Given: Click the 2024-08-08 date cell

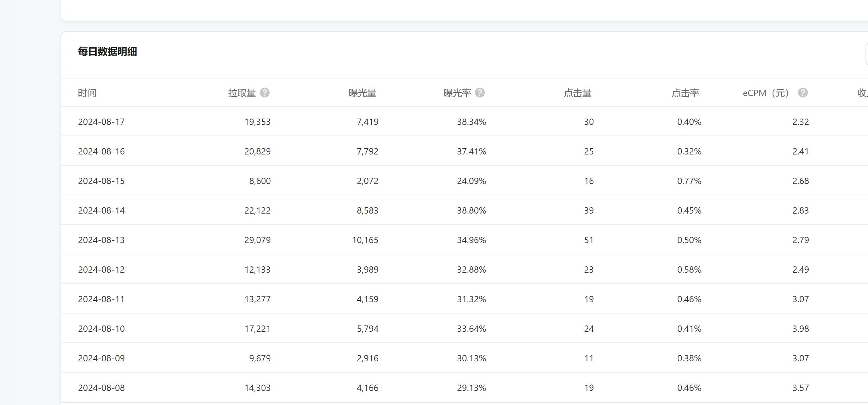Looking at the screenshot, I should pos(101,388).
